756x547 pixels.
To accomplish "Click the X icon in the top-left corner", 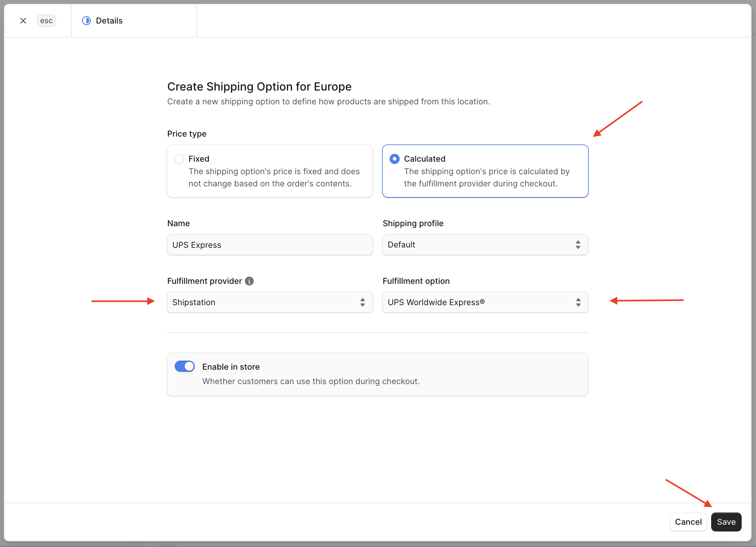I will pos(23,20).
